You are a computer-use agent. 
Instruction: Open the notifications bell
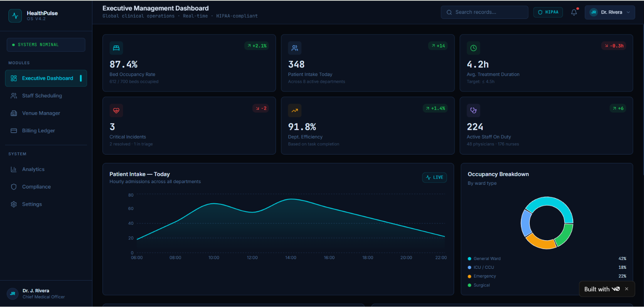574,12
